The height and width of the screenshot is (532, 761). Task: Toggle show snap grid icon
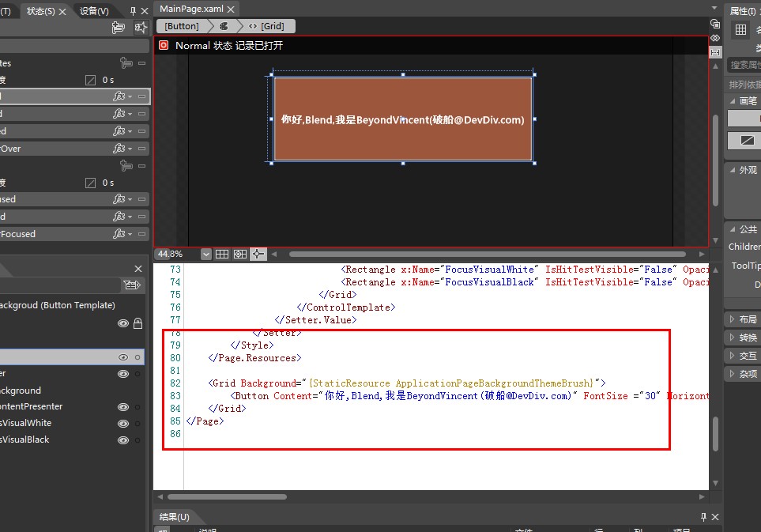(x=222, y=254)
